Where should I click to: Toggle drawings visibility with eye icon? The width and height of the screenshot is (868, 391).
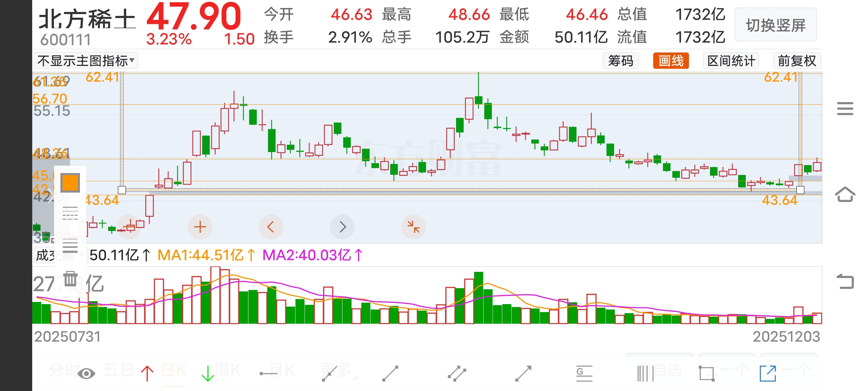86,373
